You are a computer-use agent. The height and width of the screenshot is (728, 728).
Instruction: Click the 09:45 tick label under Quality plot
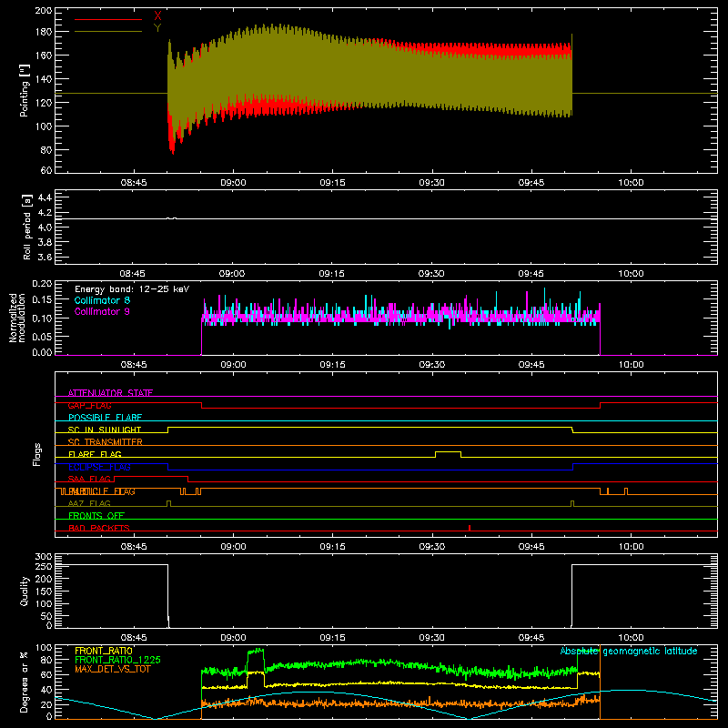point(531,638)
